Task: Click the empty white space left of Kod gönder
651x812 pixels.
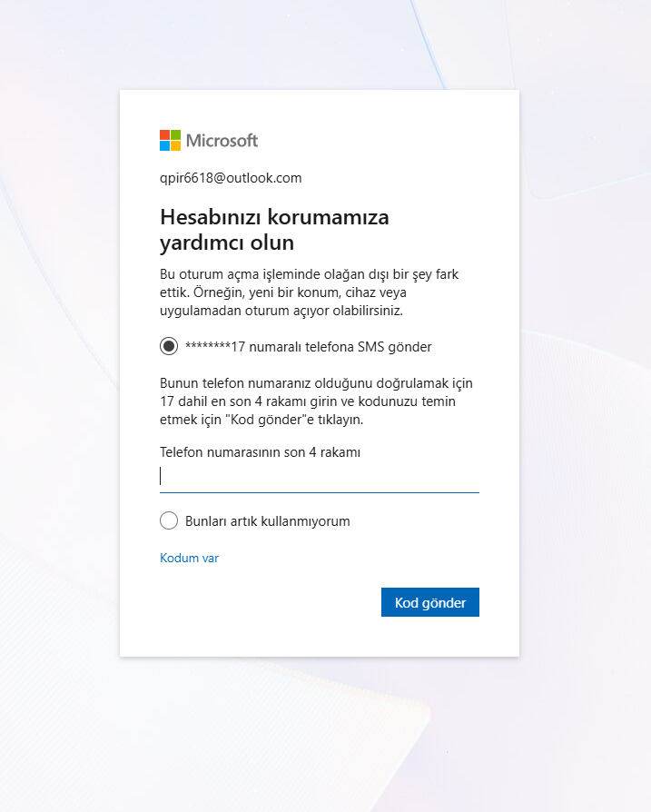Action: coord(269,602)
